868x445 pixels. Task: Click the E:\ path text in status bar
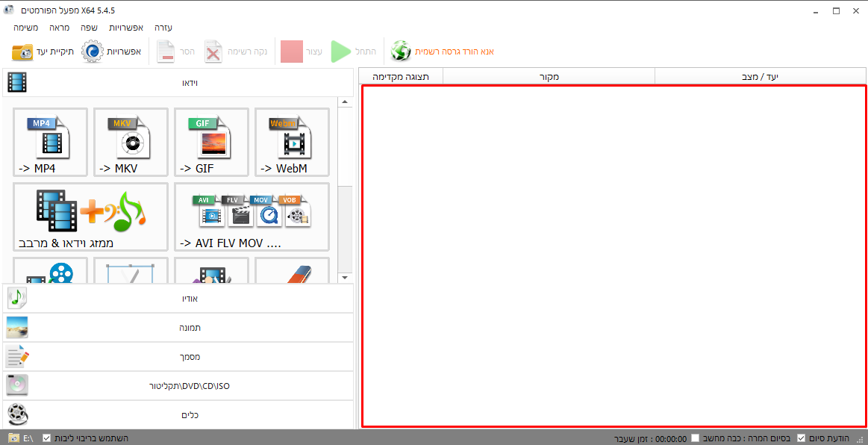tap(28, 438)
